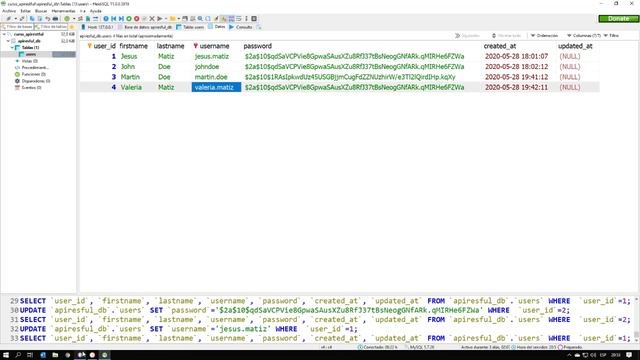Sort by the password column header
The image size is (640, 360).
(x=257, y=46)
